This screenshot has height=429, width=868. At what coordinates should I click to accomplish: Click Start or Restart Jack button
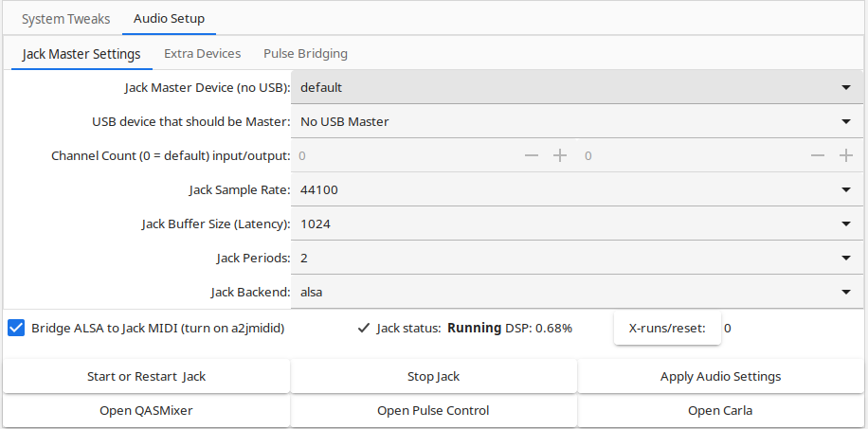(x=147, y=376)
